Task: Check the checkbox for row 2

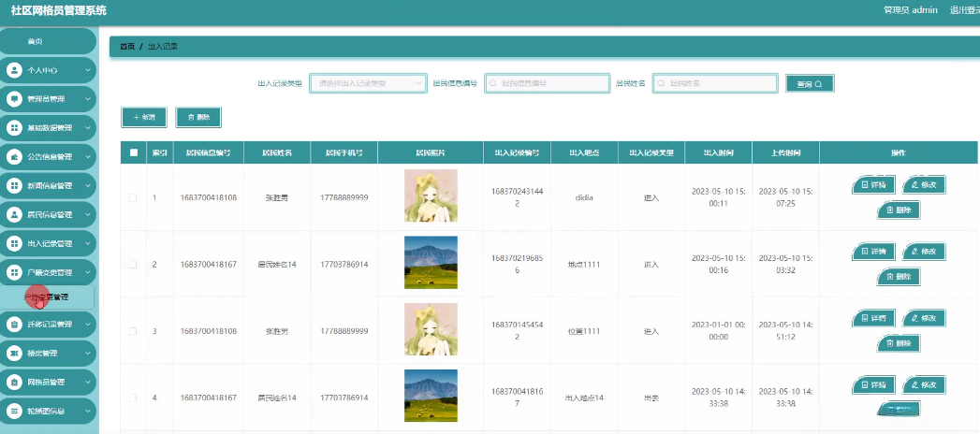Action: (133, 264)
